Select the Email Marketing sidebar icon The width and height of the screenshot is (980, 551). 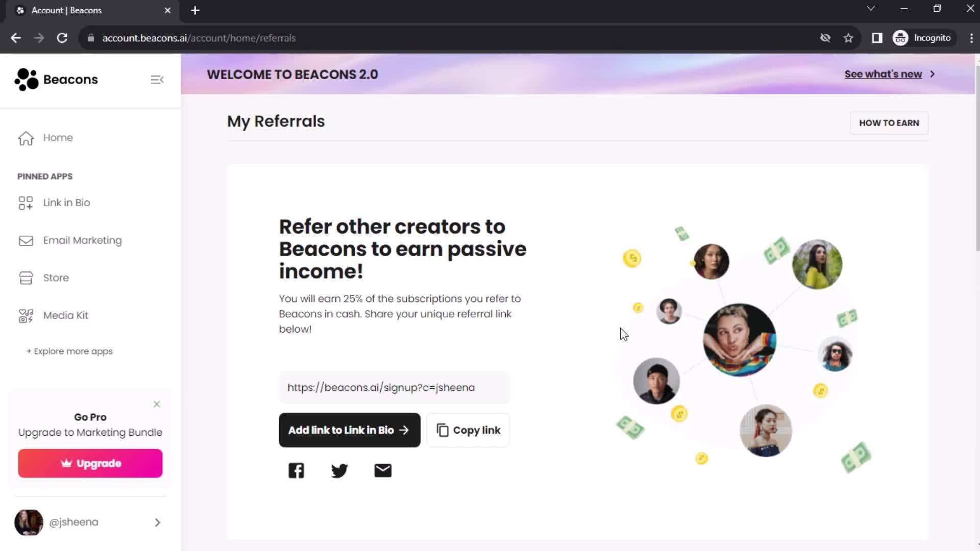(26, 240)
